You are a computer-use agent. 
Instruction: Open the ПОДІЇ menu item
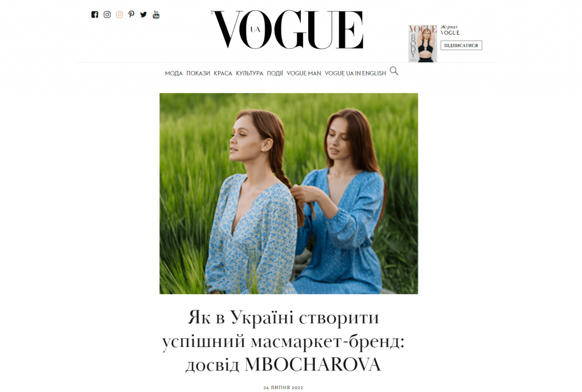[275, 73]
